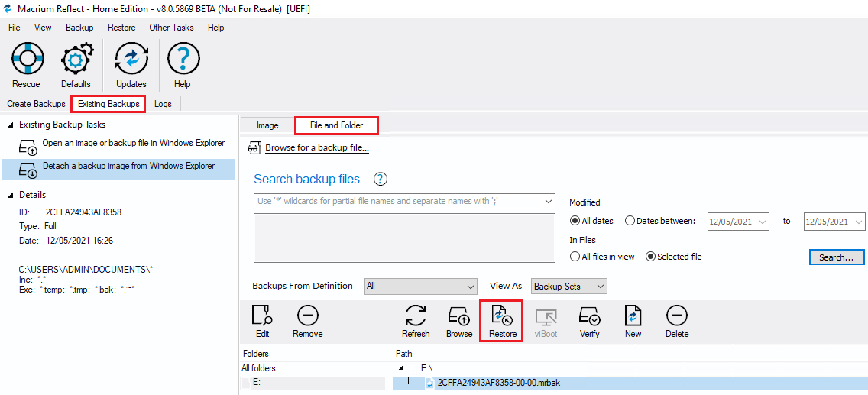Viewport: 868px width, 395px height.
Task: Click the All folders entry
Action: click(x=258, y=368)
